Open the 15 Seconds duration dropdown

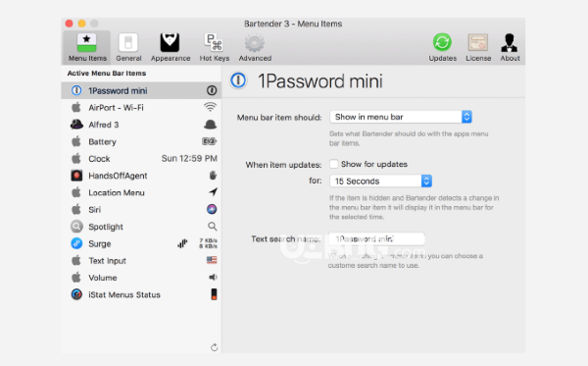point(380,181)
